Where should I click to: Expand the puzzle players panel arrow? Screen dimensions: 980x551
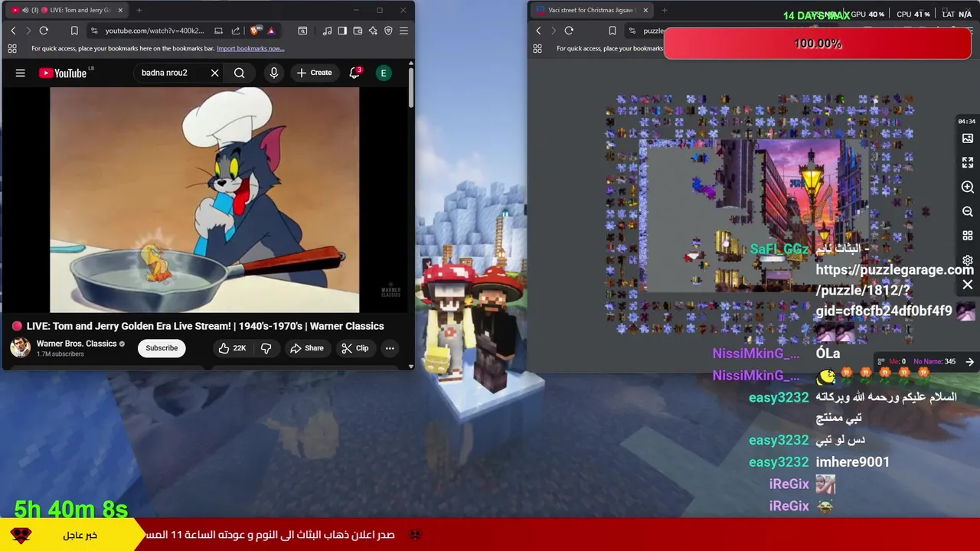pos(969,362)
